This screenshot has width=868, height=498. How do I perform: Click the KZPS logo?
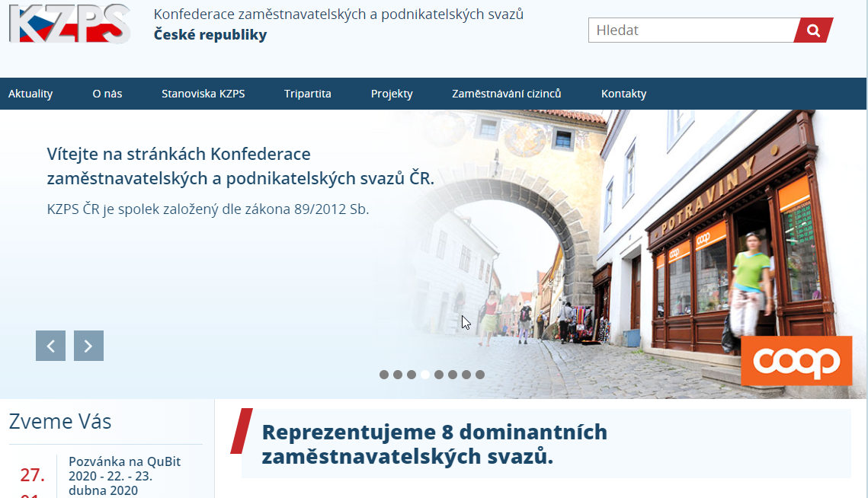70,24
